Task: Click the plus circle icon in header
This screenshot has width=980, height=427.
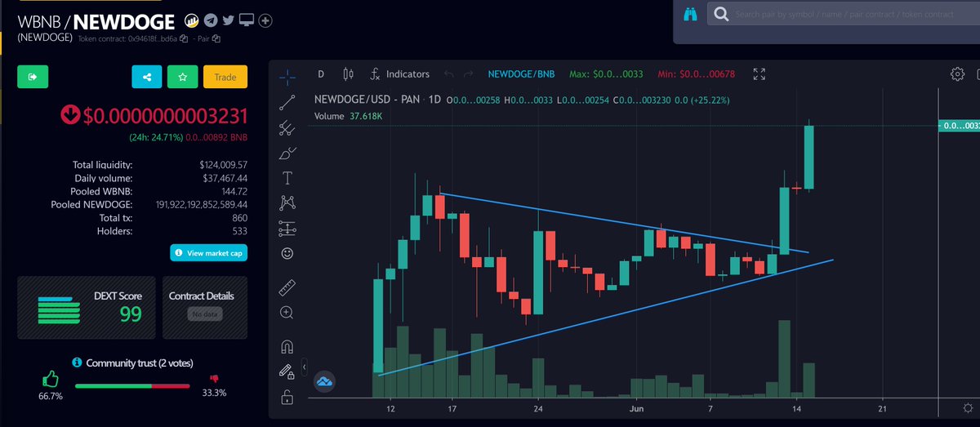Action: (265, 20)
